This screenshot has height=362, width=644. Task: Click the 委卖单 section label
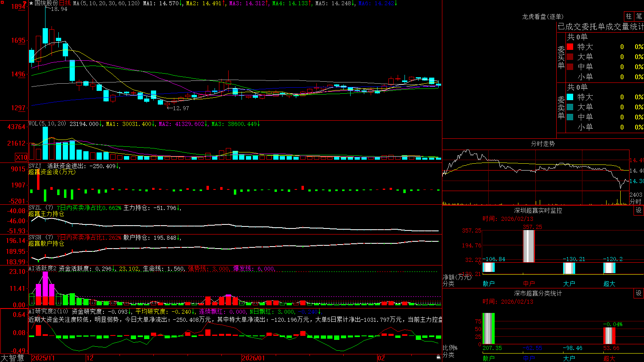tap(561, 107)
